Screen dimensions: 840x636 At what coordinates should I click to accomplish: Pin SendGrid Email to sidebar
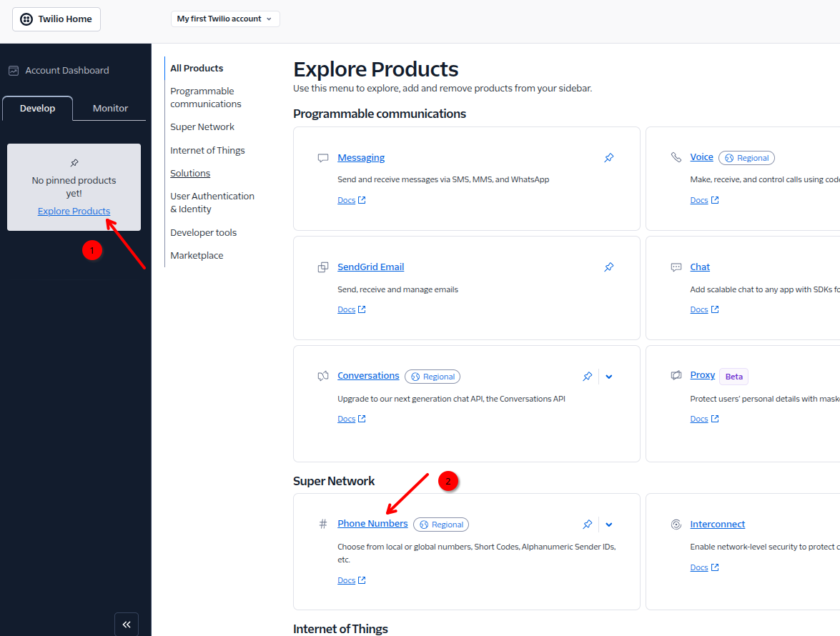[x=608, y=267]
